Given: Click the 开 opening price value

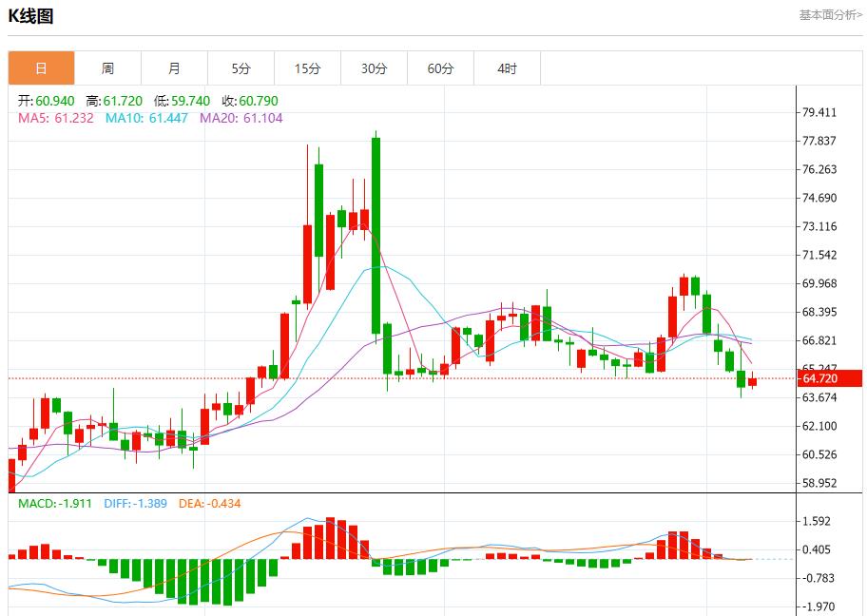Looking at the screenshot, I should (x=44, y=99).
